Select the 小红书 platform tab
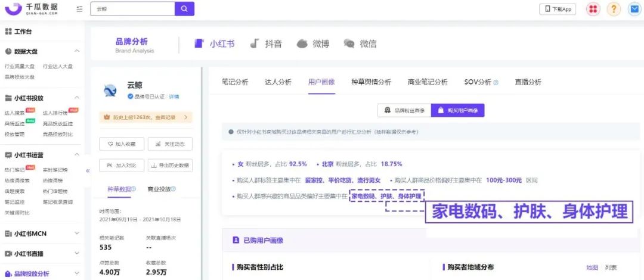Screen dimensions: 644x280 coord(215,43)
